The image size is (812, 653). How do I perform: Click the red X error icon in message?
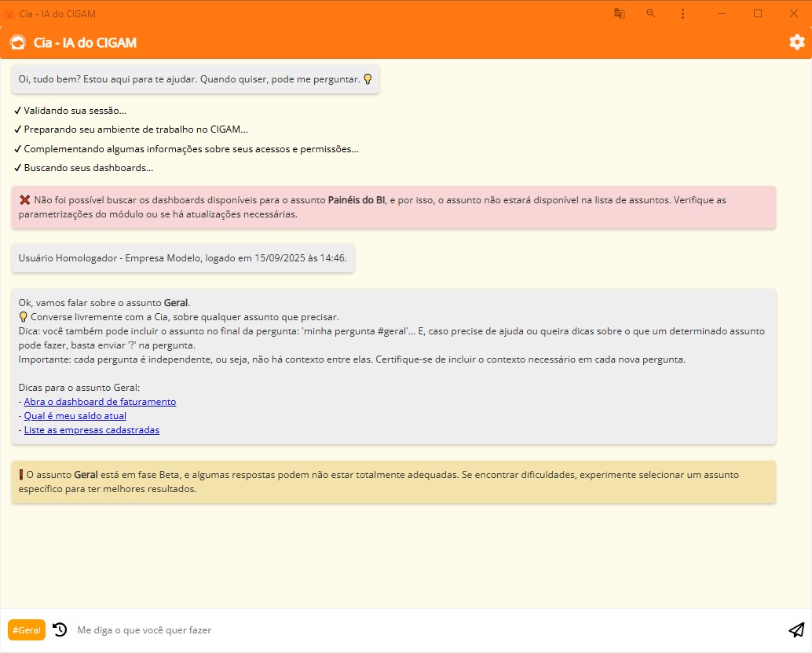coord(24,199)
